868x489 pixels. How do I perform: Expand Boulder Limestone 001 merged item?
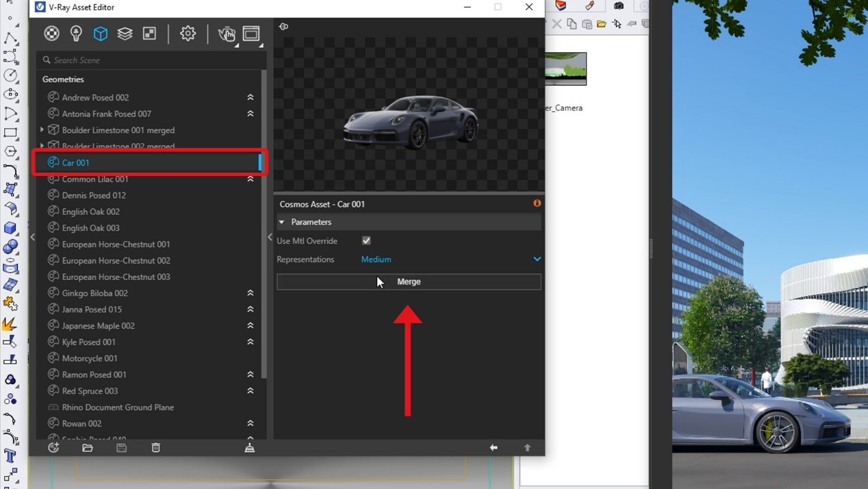(x=42, y=130)
